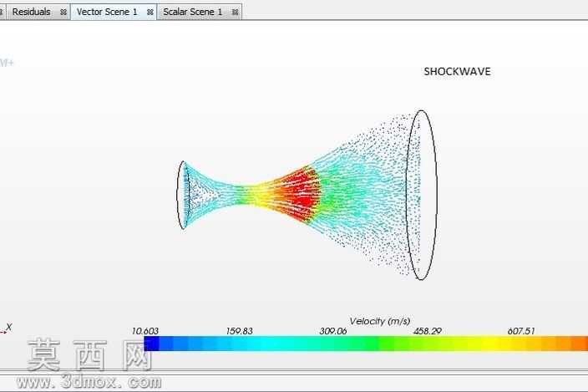Click the 10.603 legend value

(x=145, y=331)
